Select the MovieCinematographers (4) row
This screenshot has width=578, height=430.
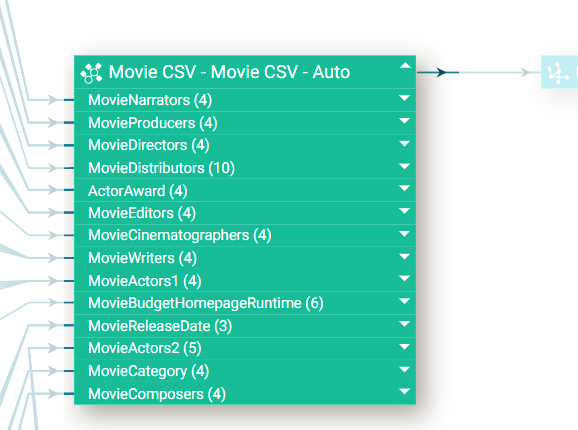point(245,235)
